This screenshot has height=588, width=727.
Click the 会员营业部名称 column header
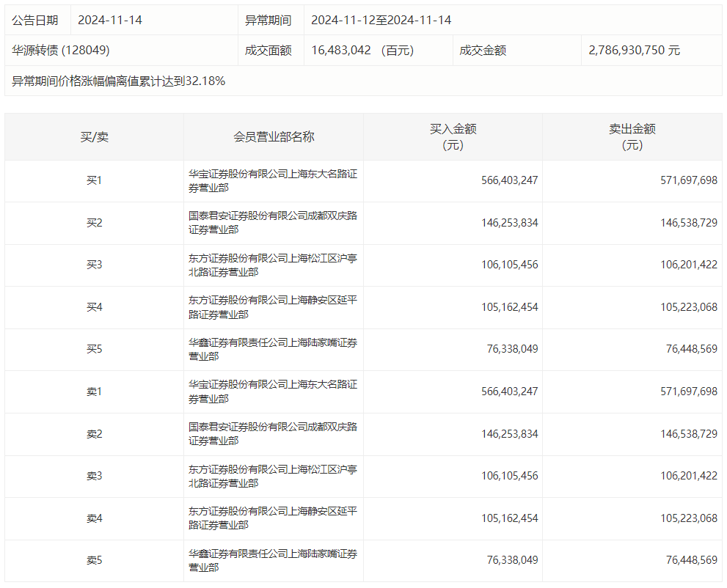274,137
